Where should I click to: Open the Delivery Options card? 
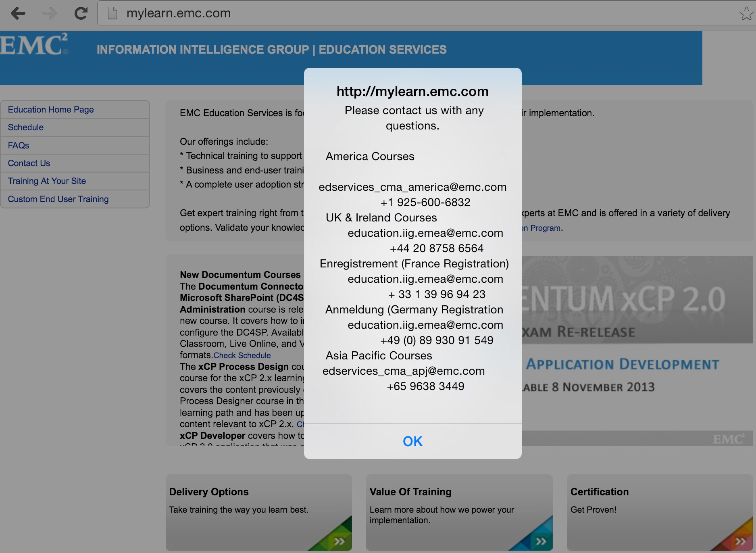258,512
